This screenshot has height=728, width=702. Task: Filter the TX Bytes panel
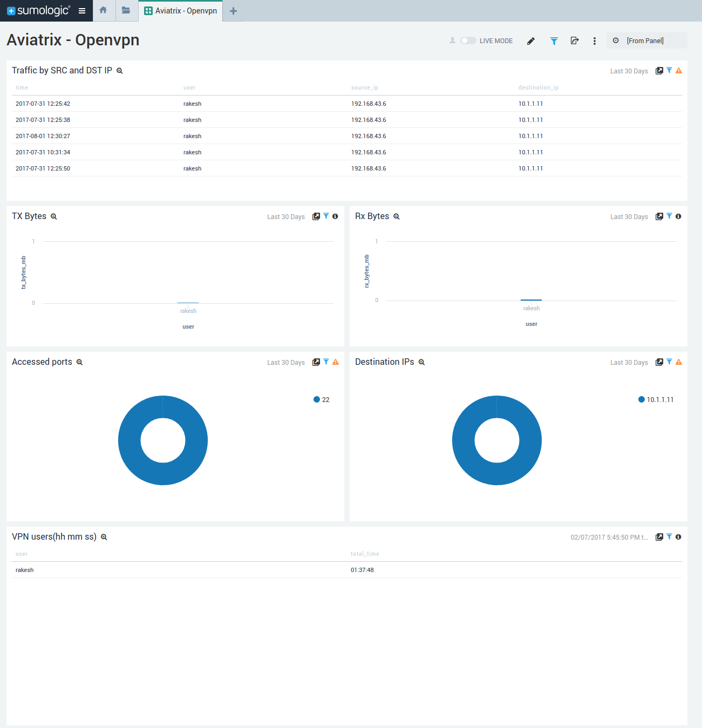pos(326,216)
